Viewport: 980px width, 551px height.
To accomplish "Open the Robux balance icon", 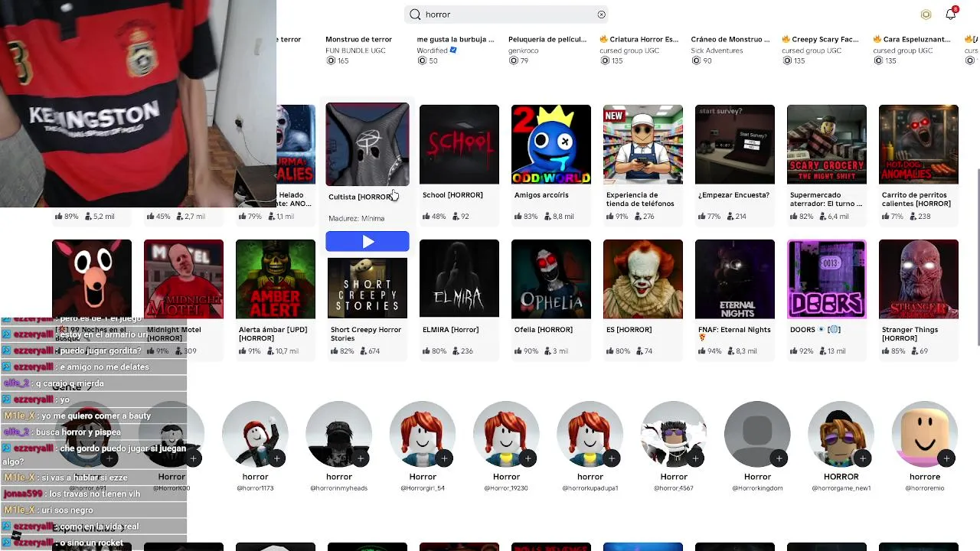I will 926,15.
